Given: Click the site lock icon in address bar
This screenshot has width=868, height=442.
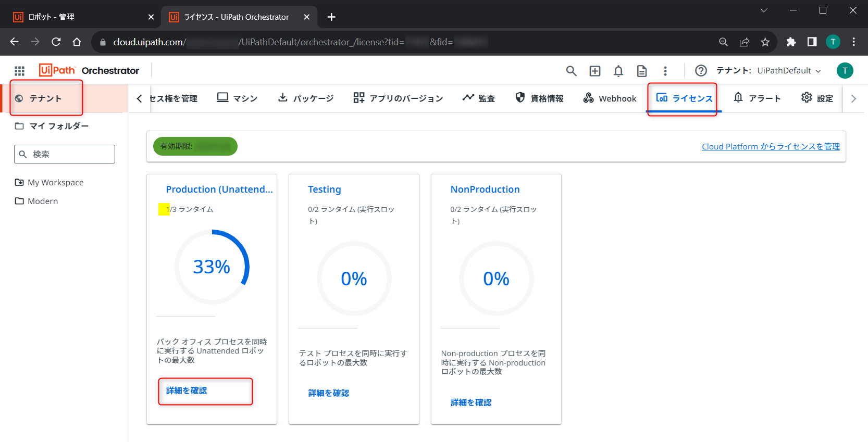Looking at the screenshot, I should [102, 42].
